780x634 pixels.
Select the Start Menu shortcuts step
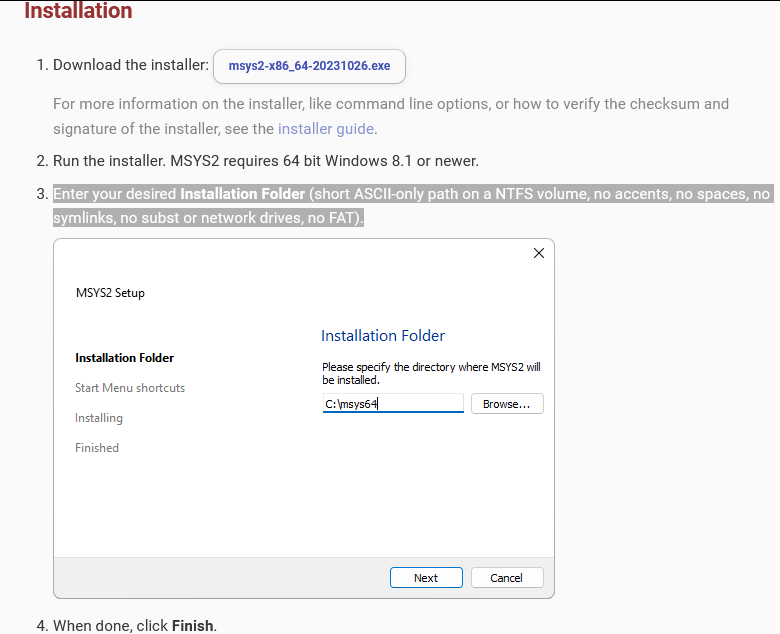click(130, 388)
